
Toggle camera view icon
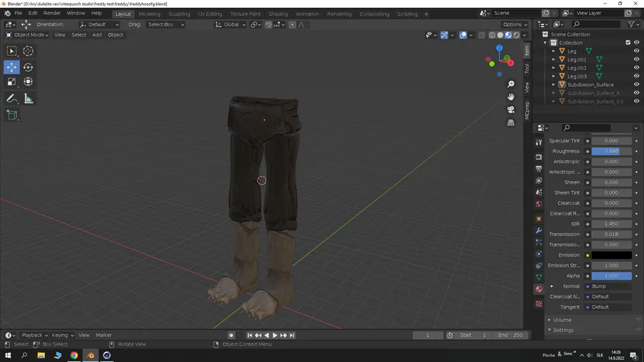(510, 109)
